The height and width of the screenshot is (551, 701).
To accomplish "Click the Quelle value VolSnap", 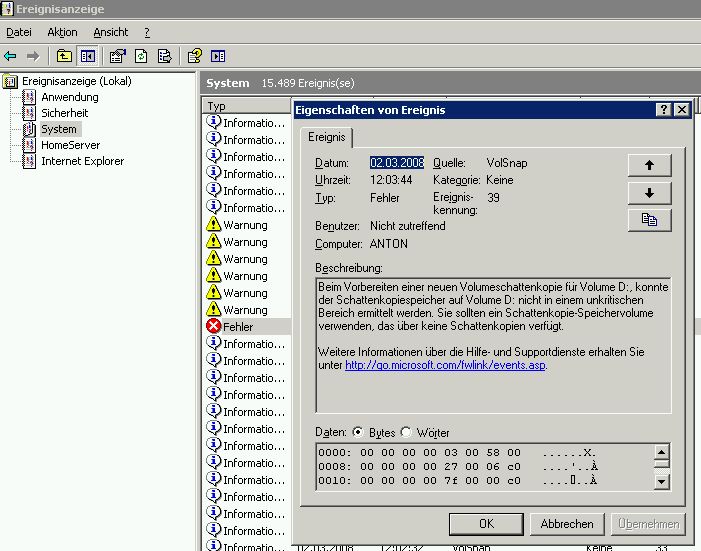I will [507, 163].
